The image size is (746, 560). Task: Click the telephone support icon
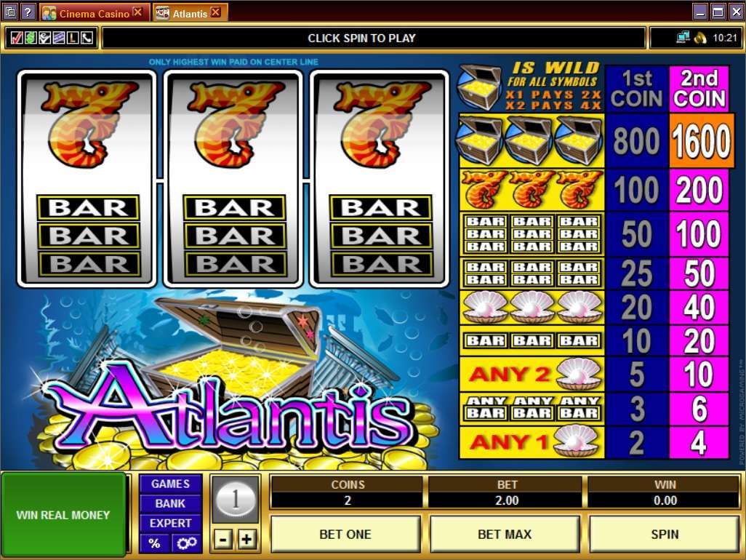coord(87,38)
